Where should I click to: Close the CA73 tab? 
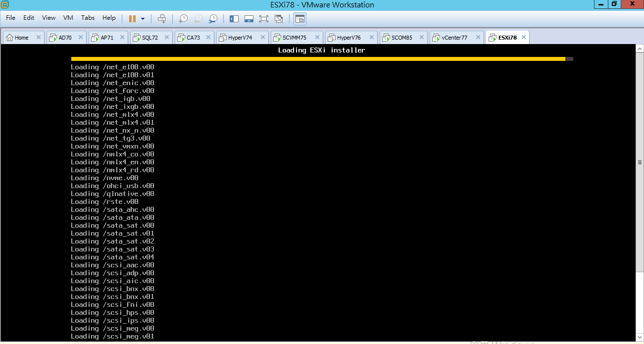209,37
